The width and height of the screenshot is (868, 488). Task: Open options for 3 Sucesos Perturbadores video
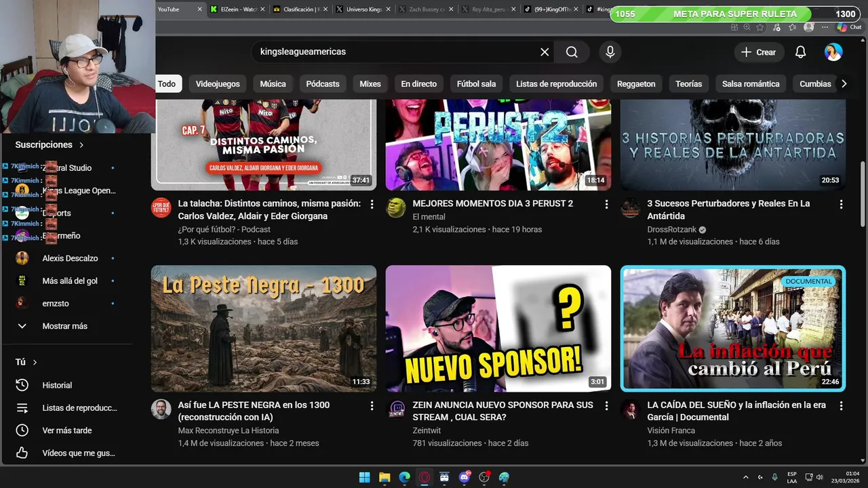tap(841, 204)
